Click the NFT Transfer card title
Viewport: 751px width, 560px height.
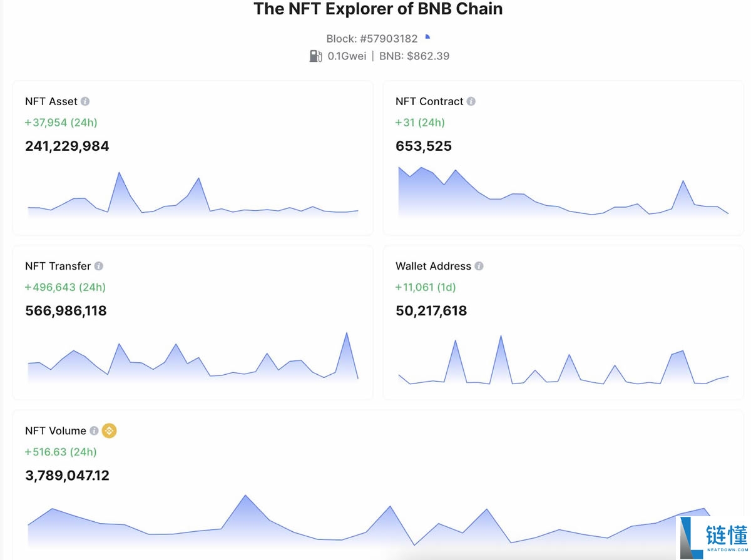click(58, 265)
